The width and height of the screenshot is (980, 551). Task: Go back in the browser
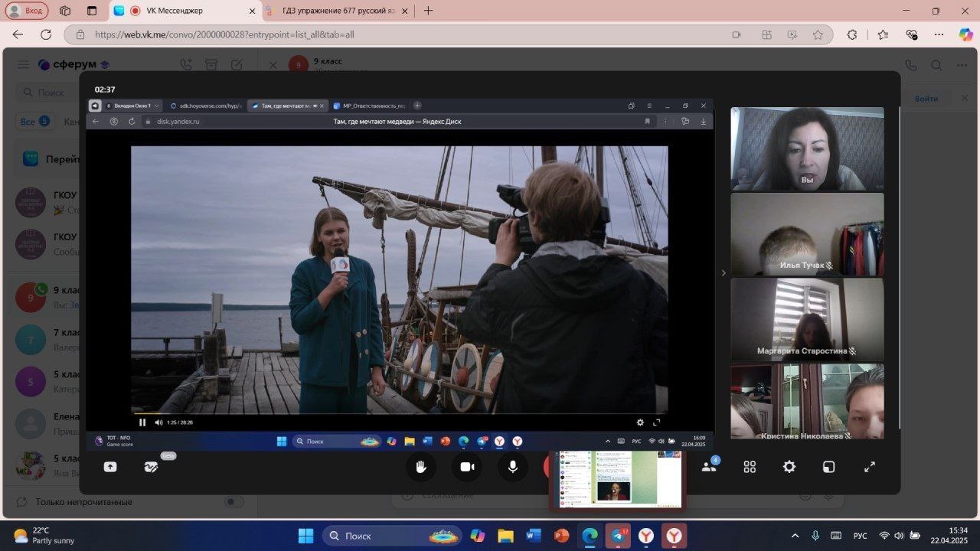click(x=18, y=34)
